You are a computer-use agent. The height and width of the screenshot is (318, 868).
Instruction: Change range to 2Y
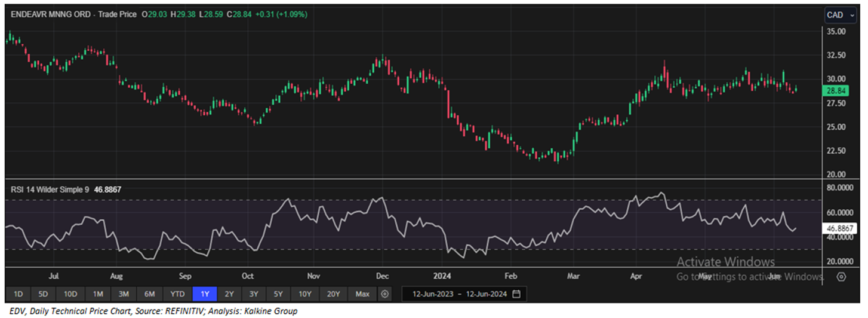229,294
